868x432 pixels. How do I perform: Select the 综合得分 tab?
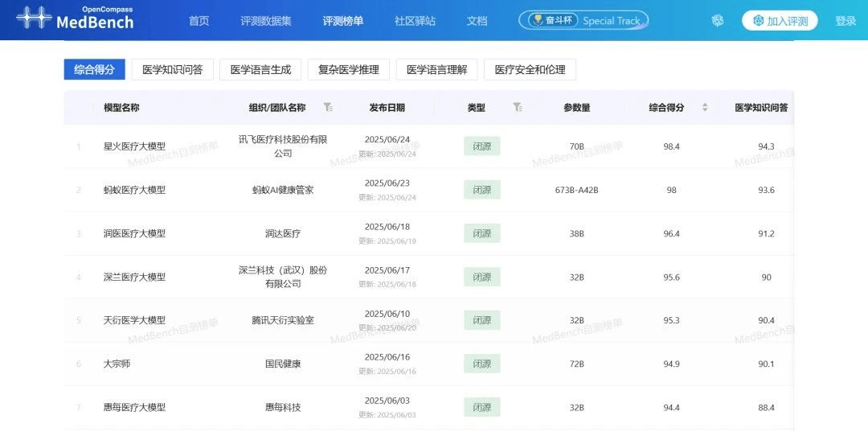95,70
